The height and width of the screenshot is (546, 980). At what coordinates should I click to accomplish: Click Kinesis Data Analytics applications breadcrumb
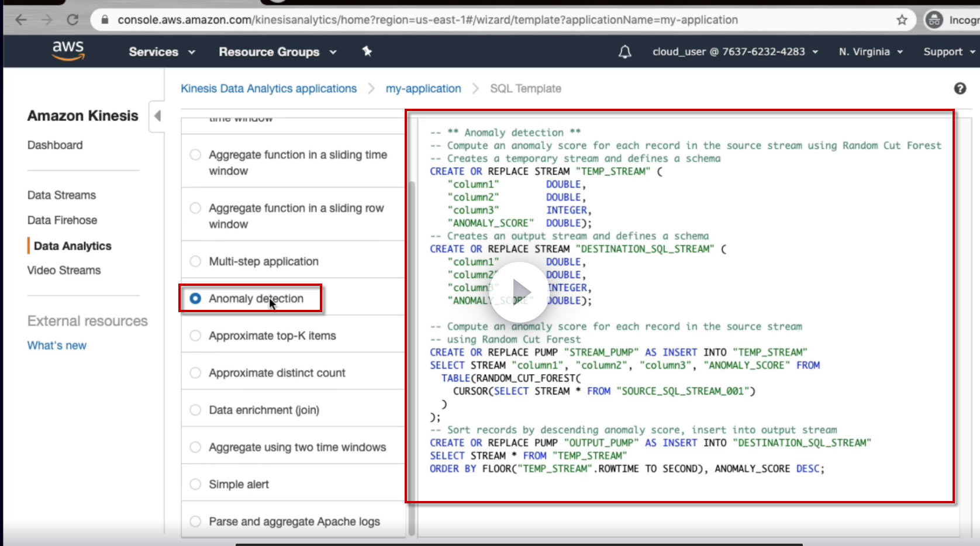pos(268,88)
